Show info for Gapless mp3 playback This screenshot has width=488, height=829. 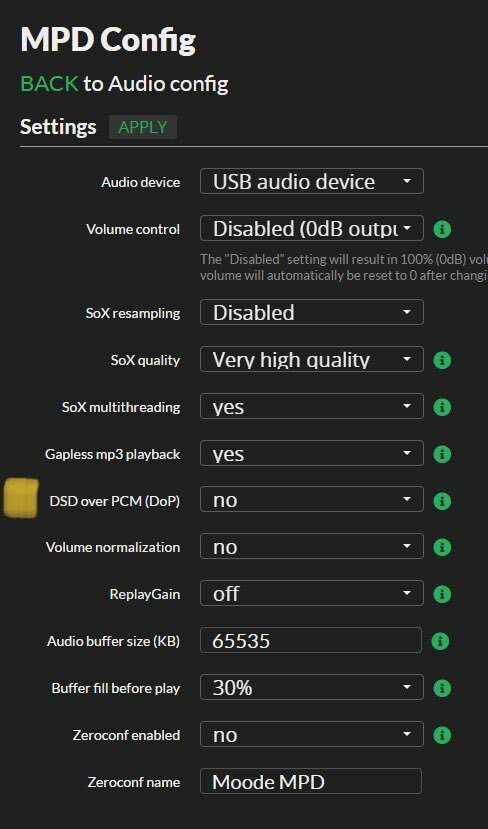click(x=442, y=454)
